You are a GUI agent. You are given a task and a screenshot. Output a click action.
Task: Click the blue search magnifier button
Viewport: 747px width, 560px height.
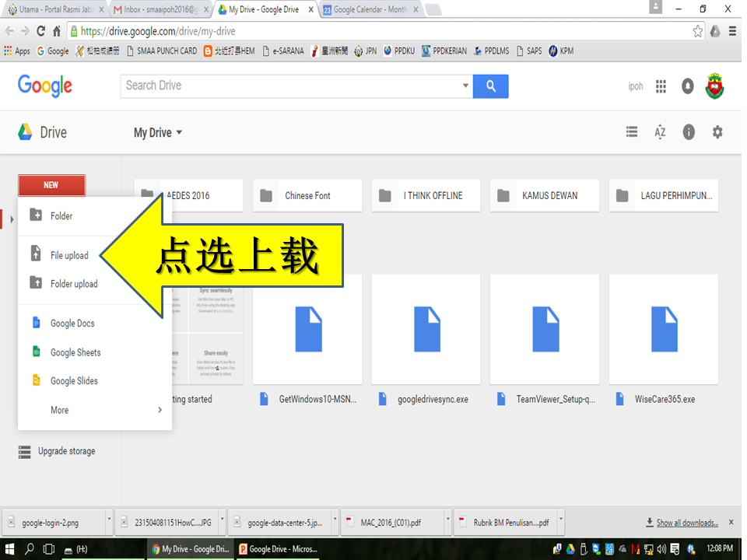click(491, 86)
